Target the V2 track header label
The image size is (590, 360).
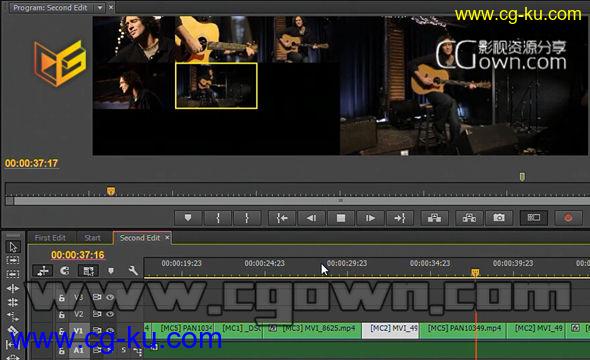pos(78,314)
